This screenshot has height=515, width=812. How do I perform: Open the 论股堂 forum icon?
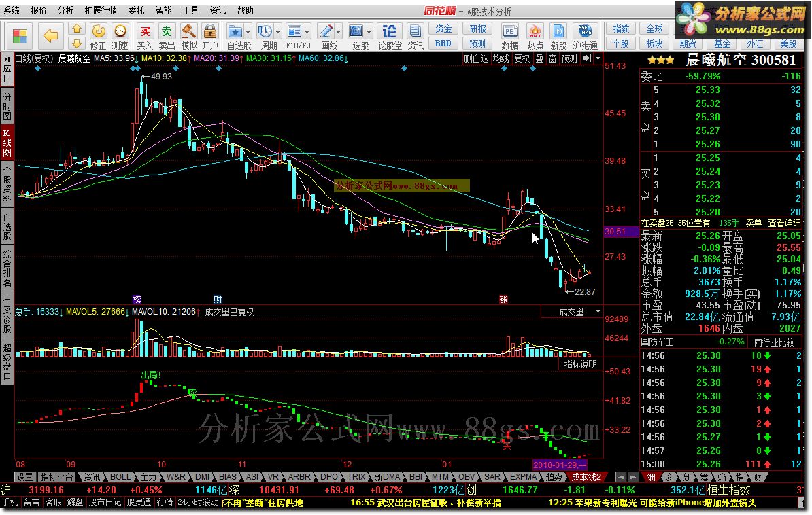pos(390,36)
